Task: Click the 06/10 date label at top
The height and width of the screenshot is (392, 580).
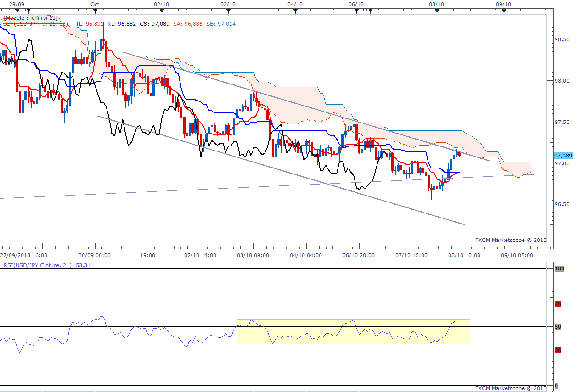Action: coord(356,4)
